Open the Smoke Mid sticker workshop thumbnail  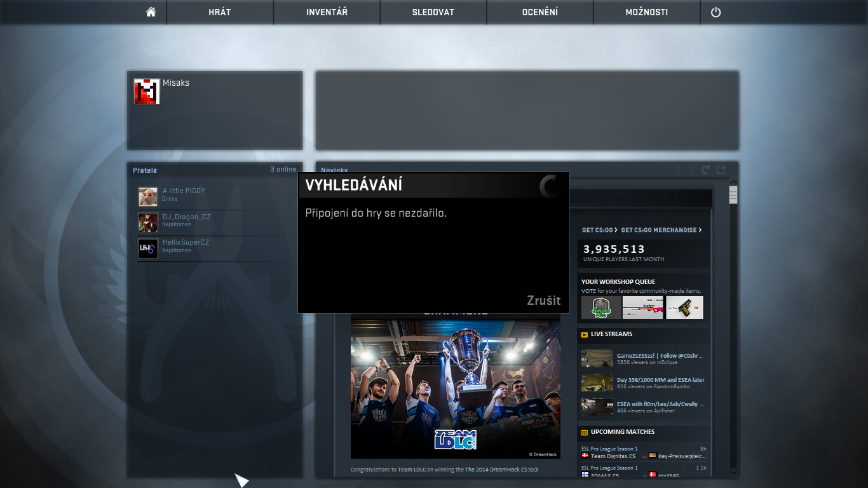(x=601, y=308)
